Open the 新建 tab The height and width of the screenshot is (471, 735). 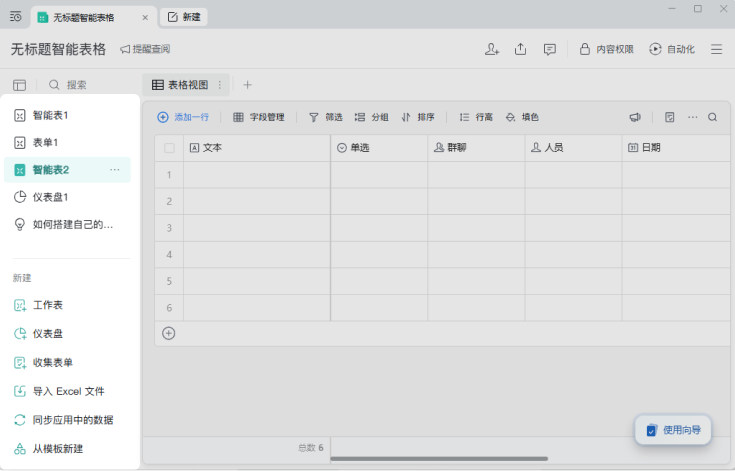[x=184, y=17]
